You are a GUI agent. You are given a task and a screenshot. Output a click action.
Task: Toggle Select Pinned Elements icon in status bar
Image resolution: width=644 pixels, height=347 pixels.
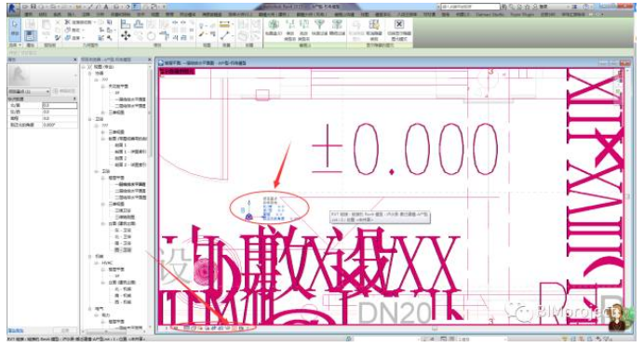pyautogui.click(x=582, y=340)
